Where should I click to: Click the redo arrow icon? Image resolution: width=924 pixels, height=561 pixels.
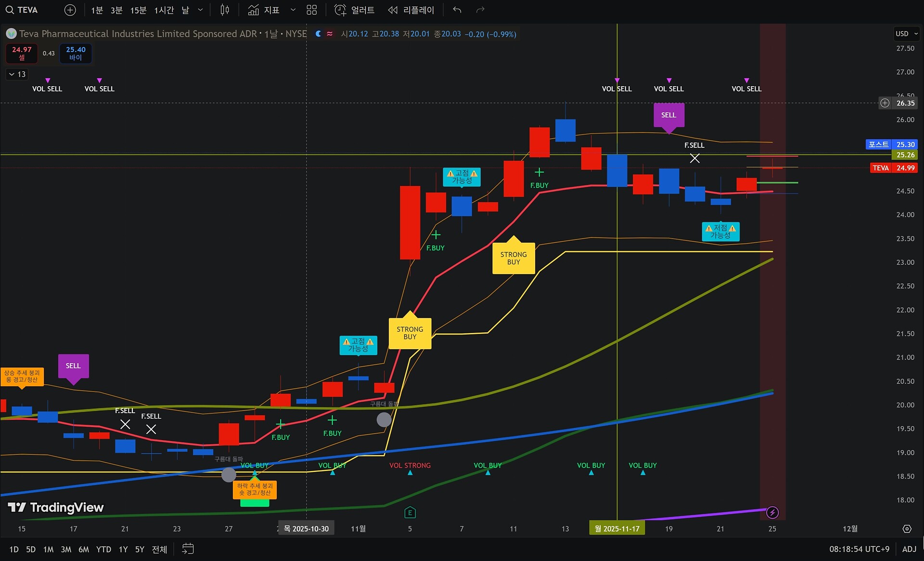click(x=480, y=10)
